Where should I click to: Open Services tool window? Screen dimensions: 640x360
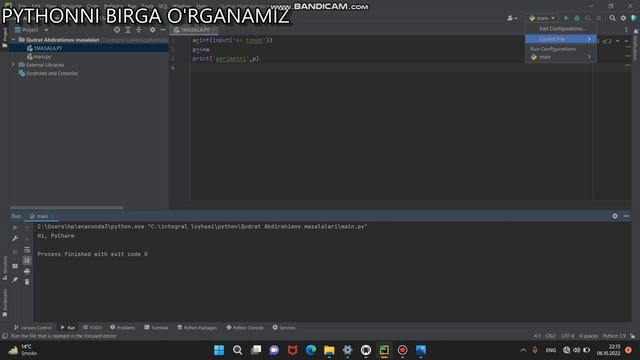284,327
